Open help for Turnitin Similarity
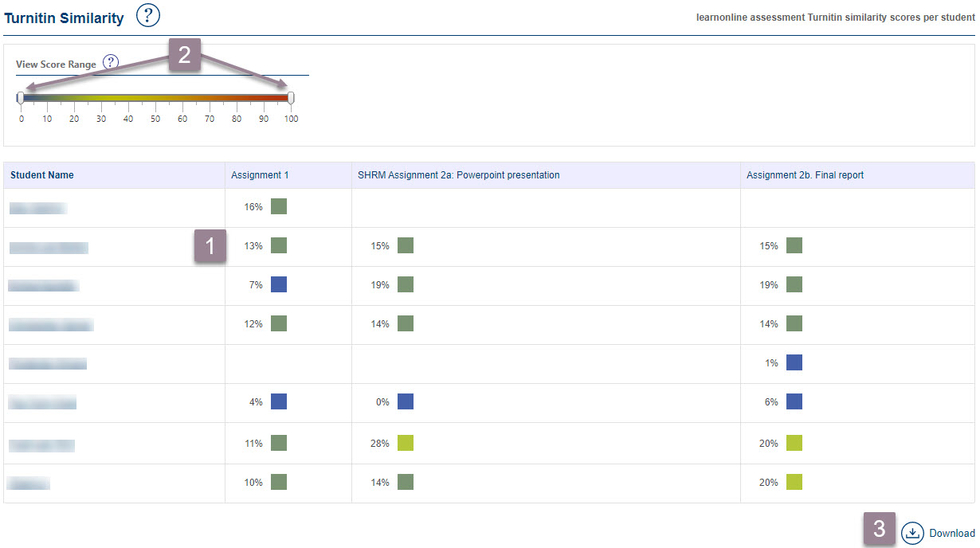The image size is (980, 548). (148, 15)
